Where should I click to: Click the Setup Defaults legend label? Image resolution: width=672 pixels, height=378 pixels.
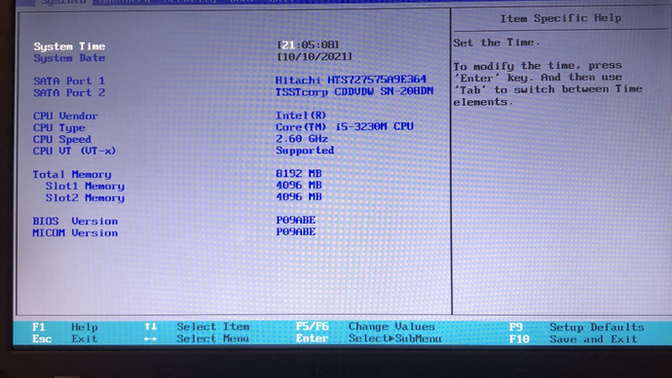597,327
